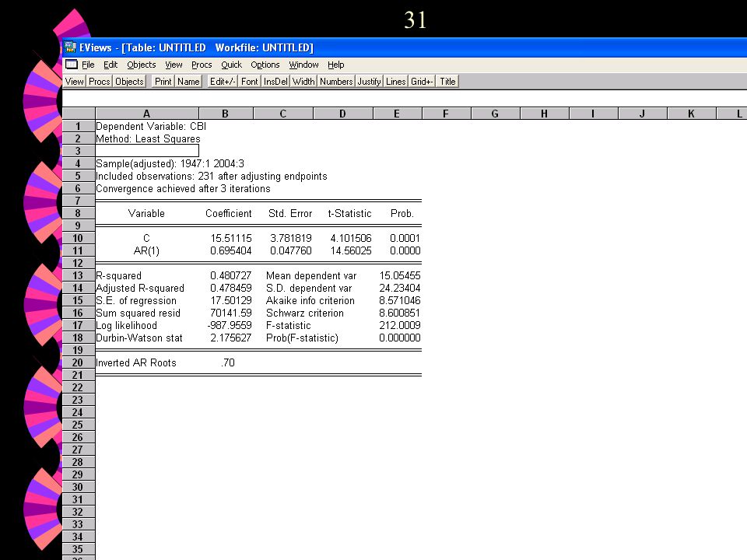Open the File menu
This screenshot has width=747, height=560.
(88, 65)
